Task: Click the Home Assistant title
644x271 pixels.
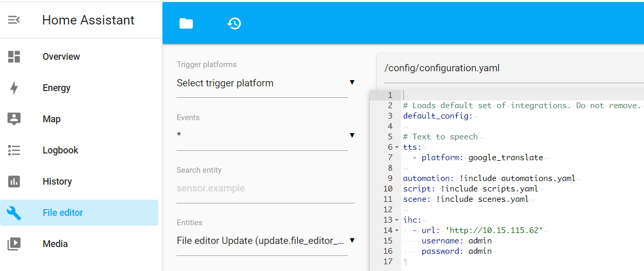Action: click(x=88, y=20)
